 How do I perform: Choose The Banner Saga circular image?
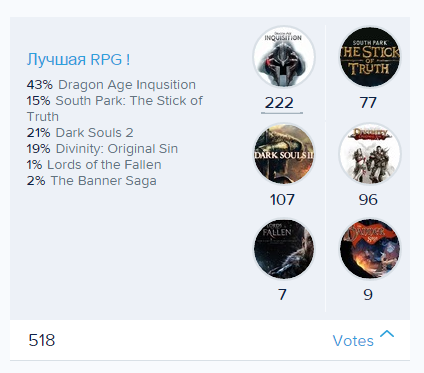click(370, 249)
